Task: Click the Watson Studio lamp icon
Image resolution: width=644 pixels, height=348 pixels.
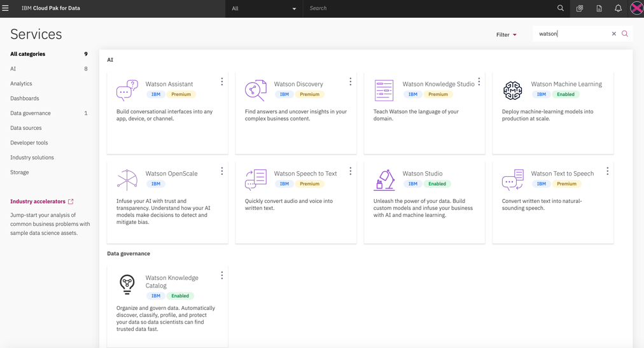Action: (384, 180)
